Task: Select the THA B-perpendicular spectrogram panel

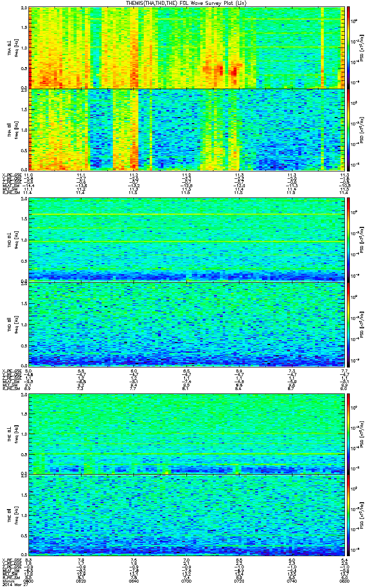Action: [x=186, y=47]
